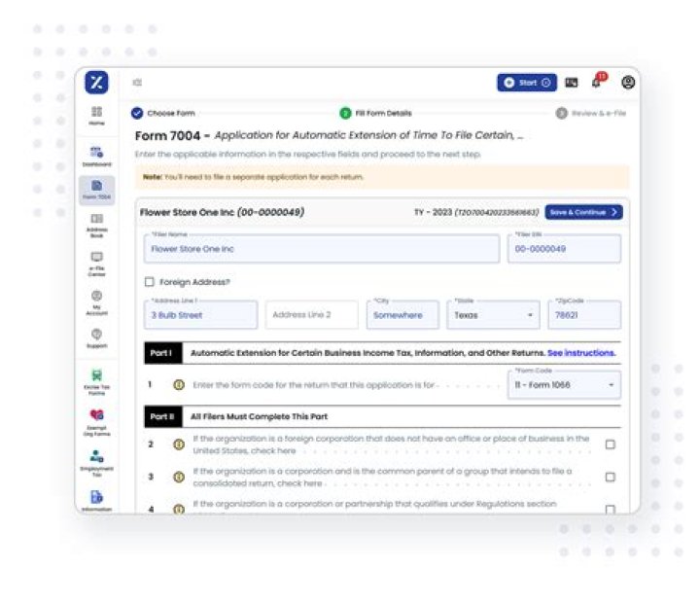Image resolution: width=700 pixels, height=604 pixels.
Task: Go to My Account in sidebar
Action: coord(96,299)
